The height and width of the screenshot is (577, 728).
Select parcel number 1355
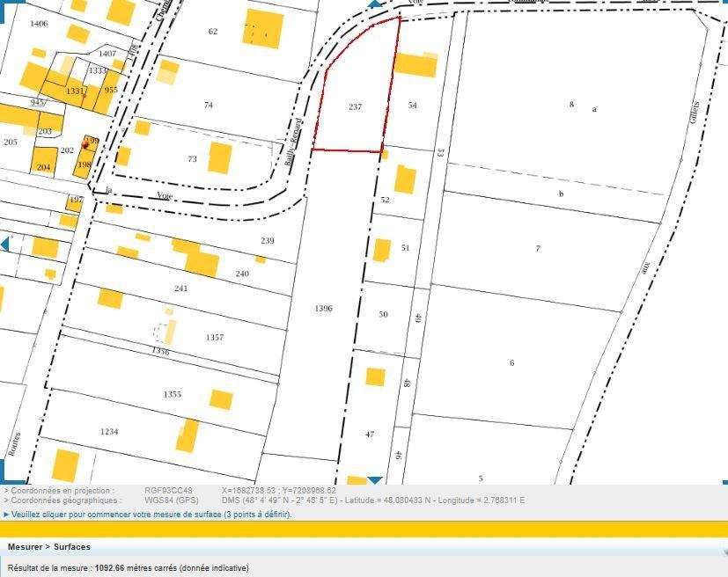172,394
